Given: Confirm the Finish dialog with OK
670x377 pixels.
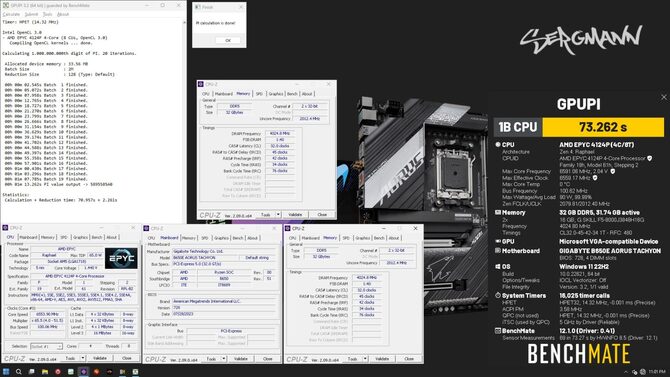Looking at the screenshot, I should point(228,40).
